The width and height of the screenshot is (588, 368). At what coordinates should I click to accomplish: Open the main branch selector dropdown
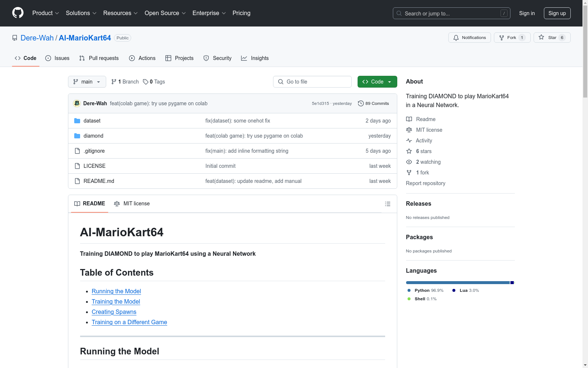pyautogui.click(x=87, y=82)
